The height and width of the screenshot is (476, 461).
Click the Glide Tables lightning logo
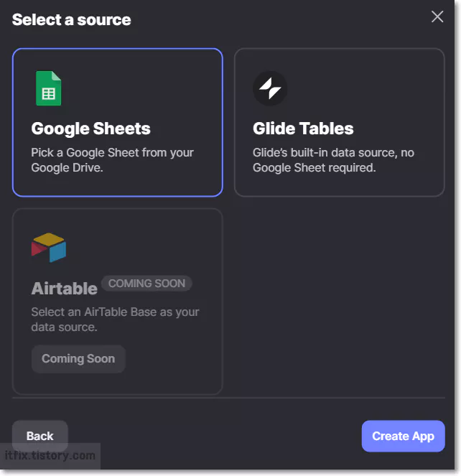pos(270,88)
